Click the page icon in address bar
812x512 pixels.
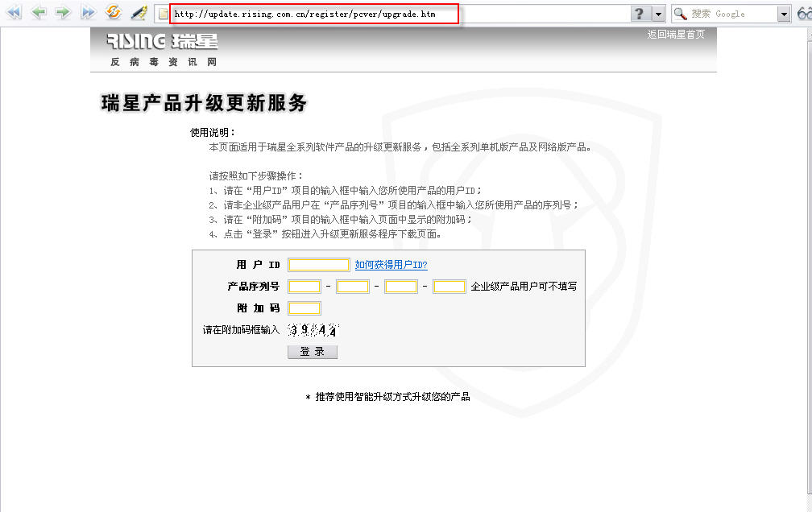163,14
